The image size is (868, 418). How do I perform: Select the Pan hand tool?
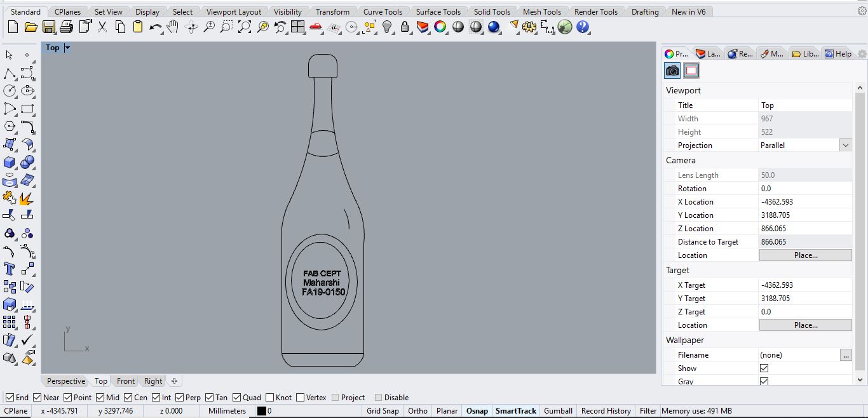[173, 27]
